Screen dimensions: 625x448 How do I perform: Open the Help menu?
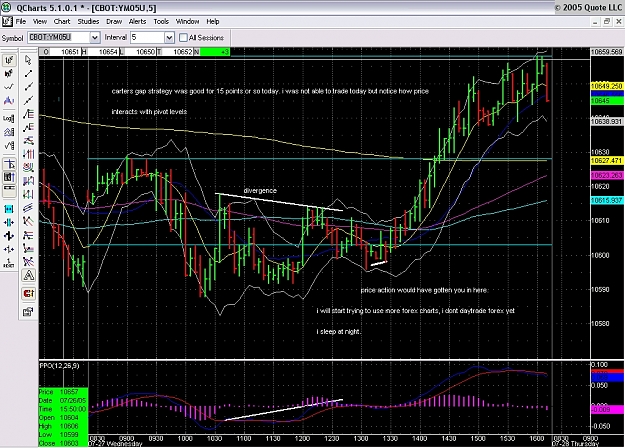point(213,22)
